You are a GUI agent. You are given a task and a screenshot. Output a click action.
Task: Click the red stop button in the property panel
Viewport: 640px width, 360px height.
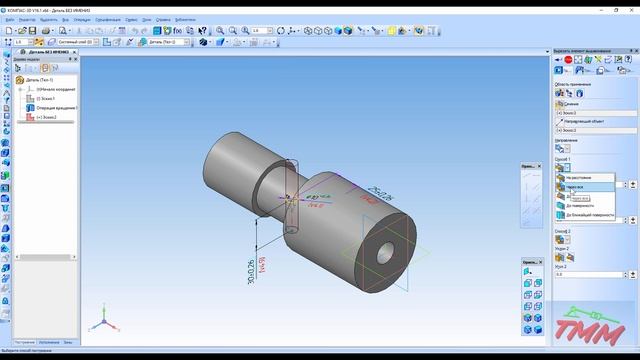(568, 60)
